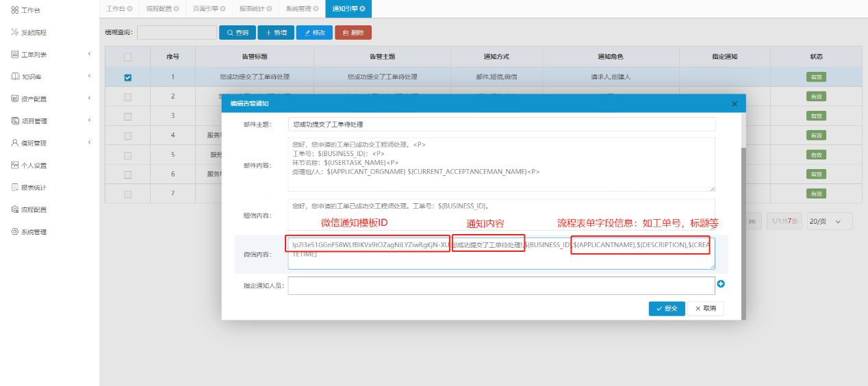Open the 20/页 page size dropdown
The height and width of the screenshot is (386, 868).
pos(829,221)
